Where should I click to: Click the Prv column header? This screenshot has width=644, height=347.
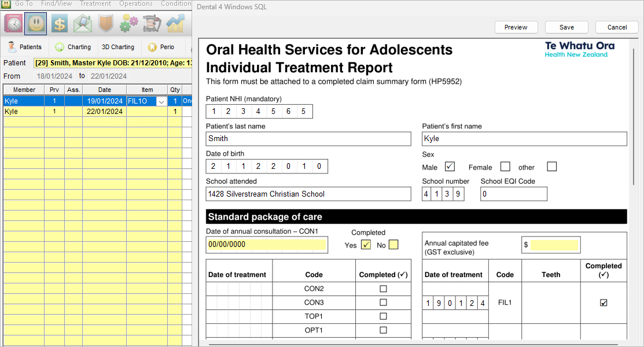(54, 90)
